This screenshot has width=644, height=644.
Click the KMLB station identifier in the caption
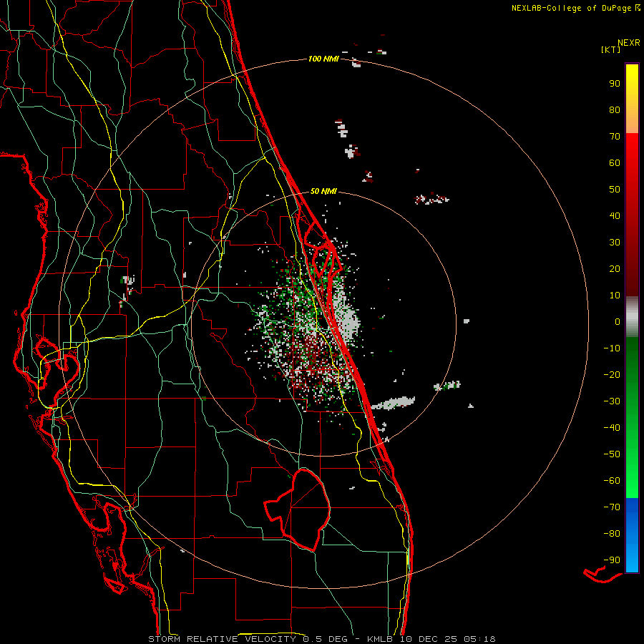[x=380, y=639]
